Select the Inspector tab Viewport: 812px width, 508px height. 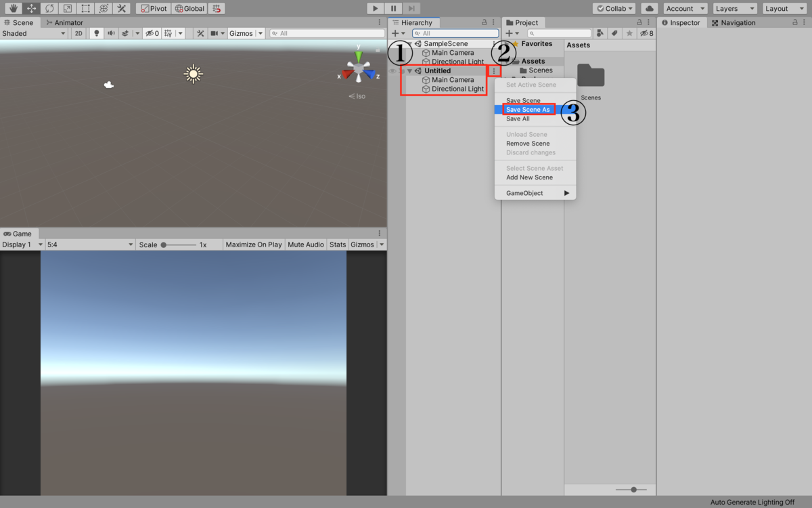pyautogui.click(x=681, y=22)
